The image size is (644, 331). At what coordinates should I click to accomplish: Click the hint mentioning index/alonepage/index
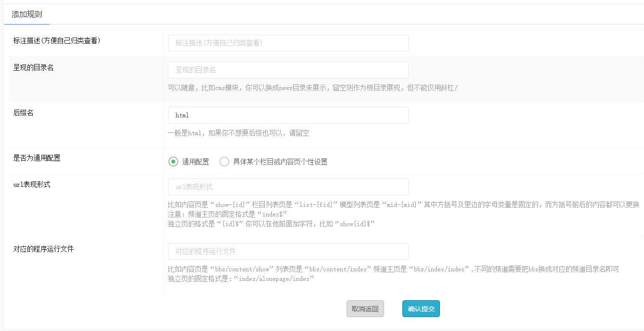241,279
